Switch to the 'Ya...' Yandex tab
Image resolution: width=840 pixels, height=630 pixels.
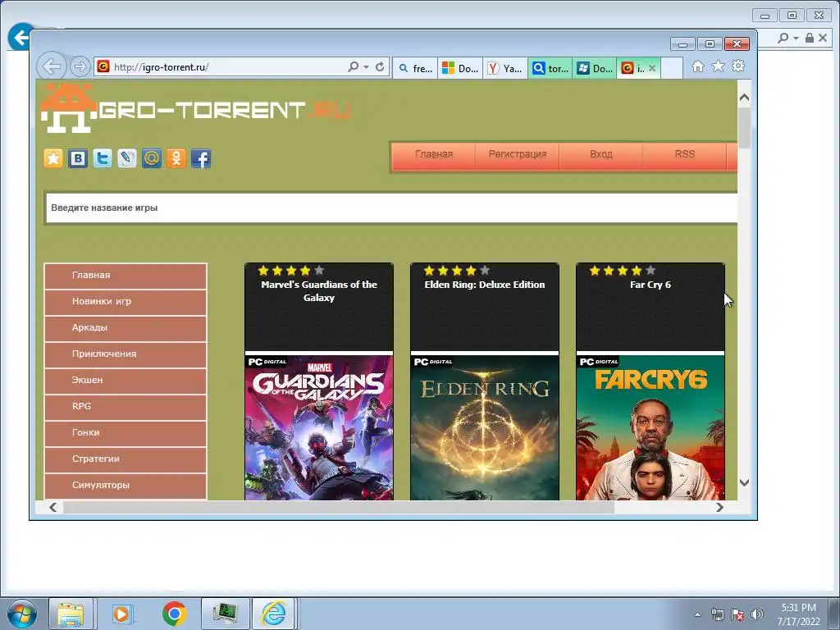coord(505,68)
